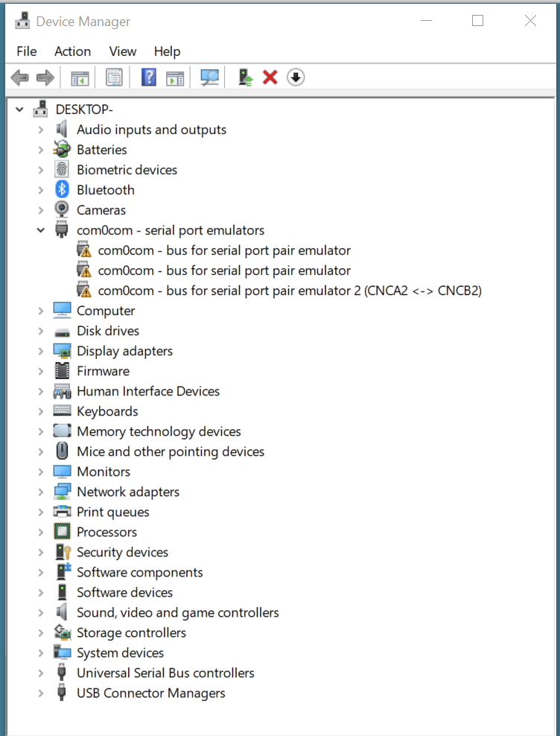Expand the Universal Serial Bus controllers category
The height and width of the screenshot is (736, 560).
pyautogui.click(x=41, y=673)
